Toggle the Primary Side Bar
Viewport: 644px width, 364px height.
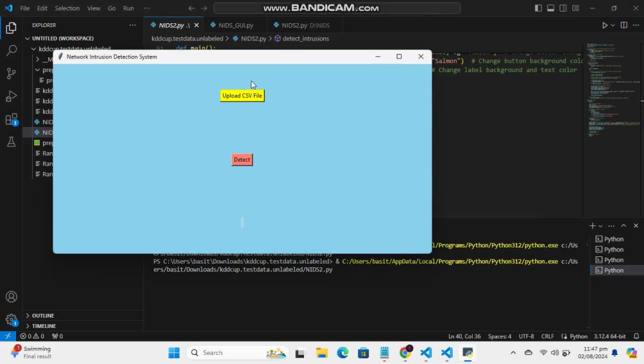[x=538, y=8]
